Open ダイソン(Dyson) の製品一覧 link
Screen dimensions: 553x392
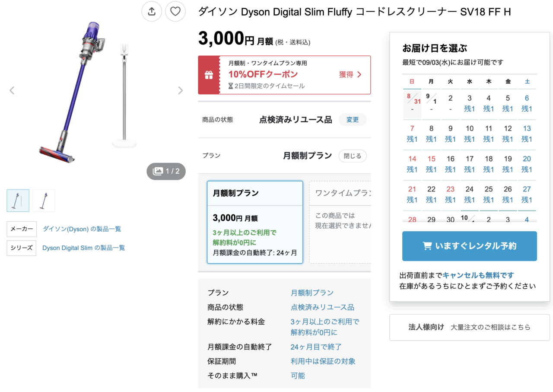(82, 229)
